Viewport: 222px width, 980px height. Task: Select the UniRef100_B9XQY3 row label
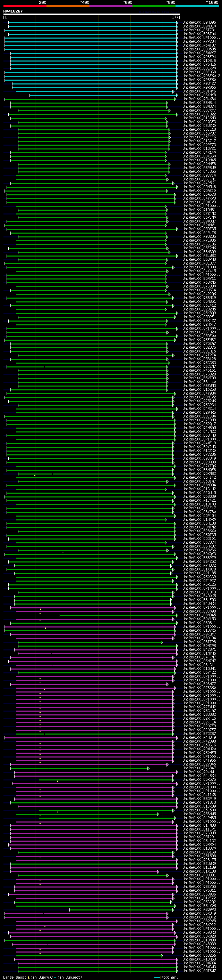point(199,554)
